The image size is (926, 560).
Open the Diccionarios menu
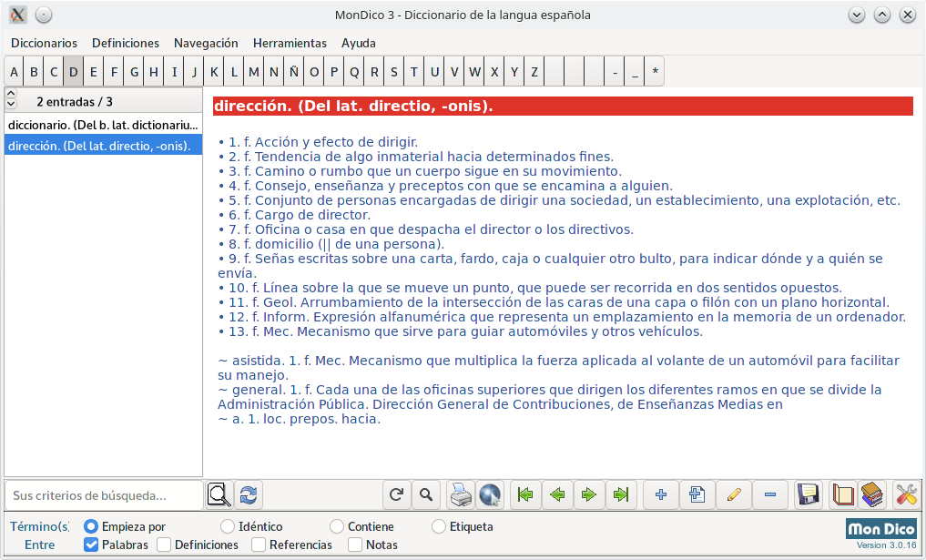pyautogui.click(x=45, y=43)
